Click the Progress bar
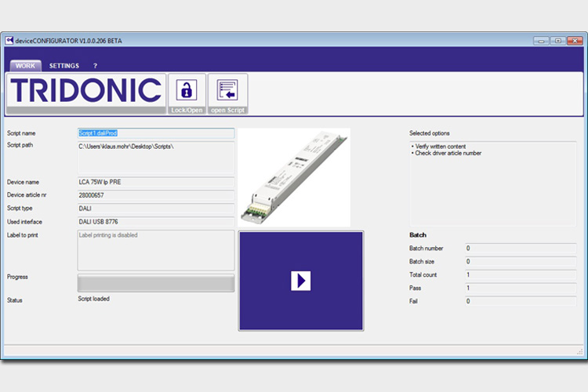Screen dimensions: 588x392 tap(156, 283)
